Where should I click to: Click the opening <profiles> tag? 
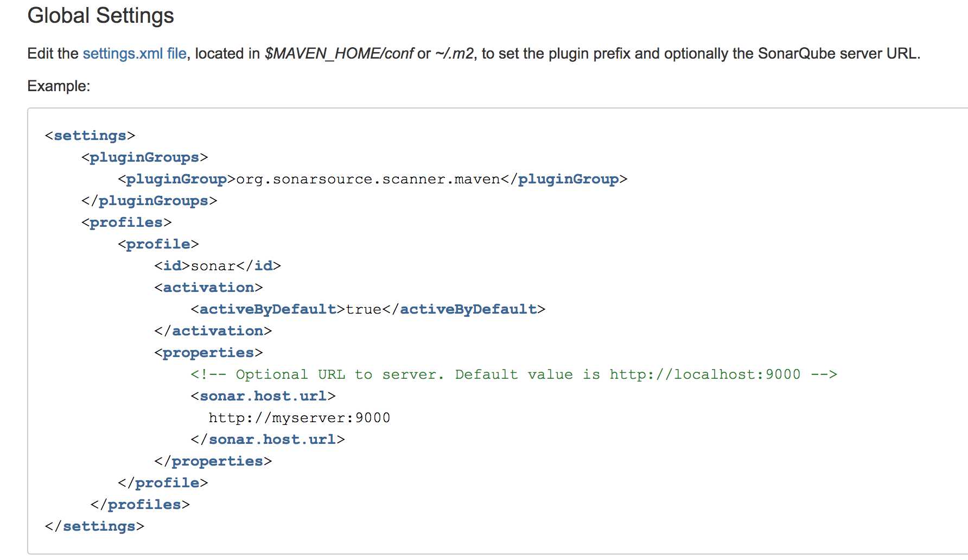[x=126, y=222]
